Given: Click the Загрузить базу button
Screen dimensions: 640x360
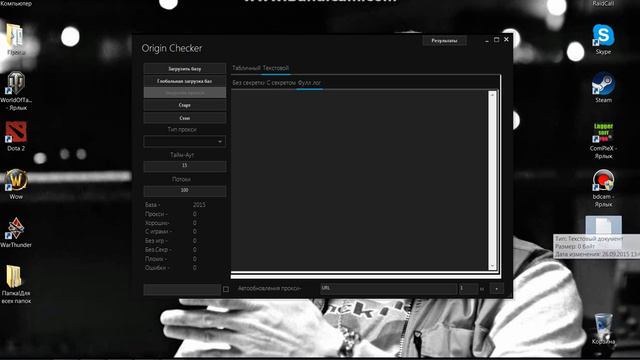Looking at the screenshot, I should (184, 69).
